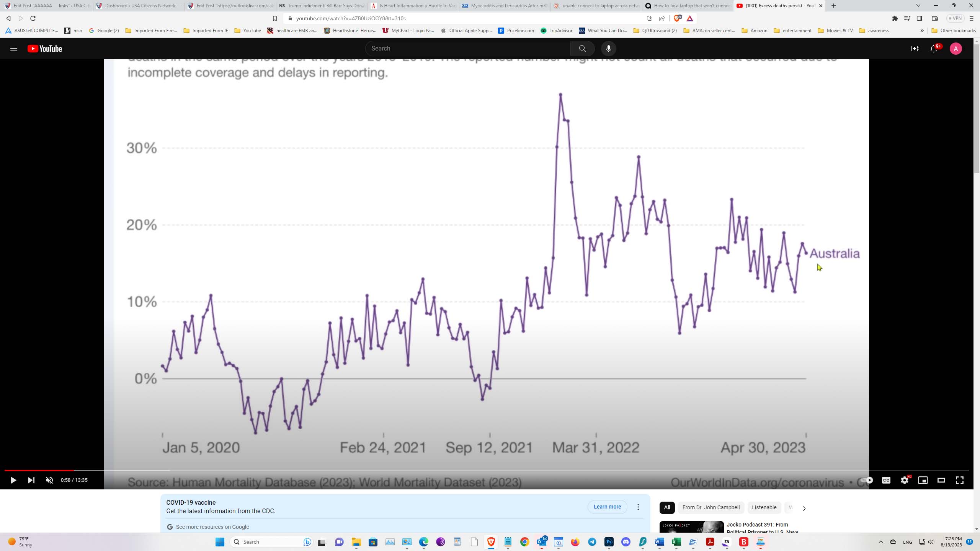
Task: Toggle autoplay switch in player
Action: (867, 480)
